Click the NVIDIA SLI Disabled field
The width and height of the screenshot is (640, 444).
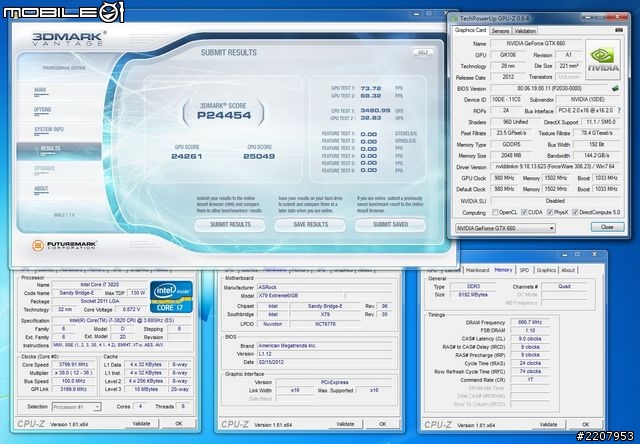(x=555, y=201)
